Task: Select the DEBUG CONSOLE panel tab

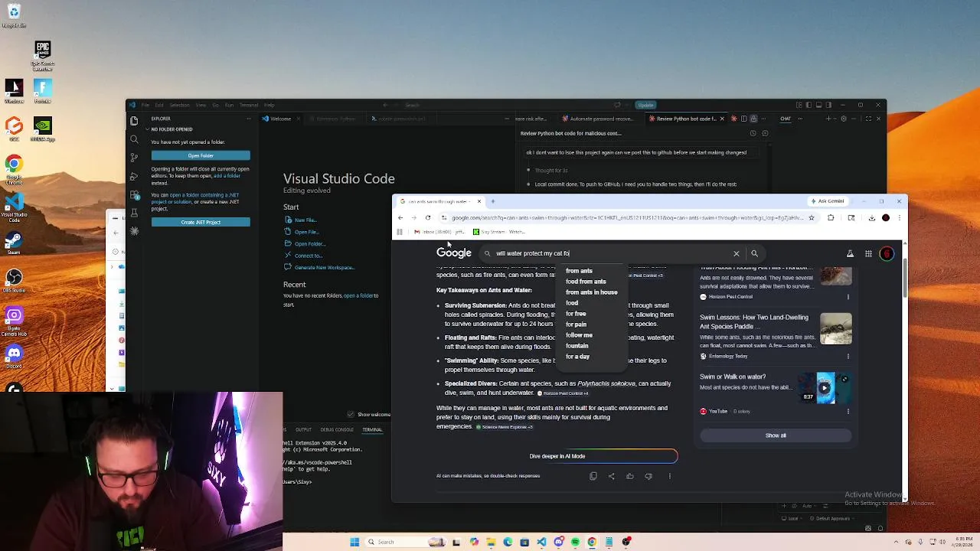Action: (x=337, y=429)
